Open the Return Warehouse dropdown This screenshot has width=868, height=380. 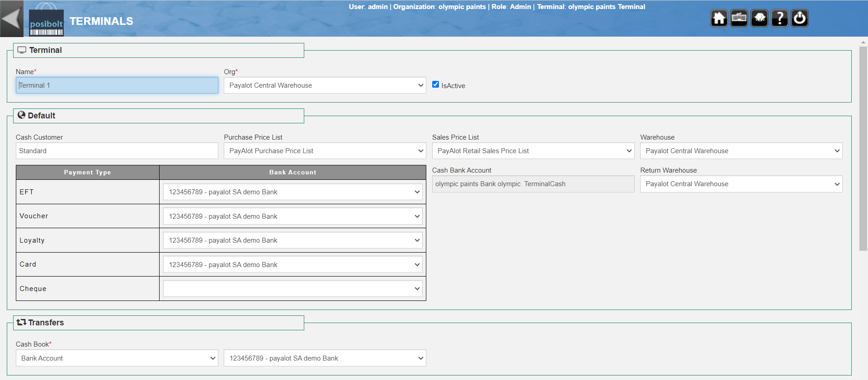point(741,184)
